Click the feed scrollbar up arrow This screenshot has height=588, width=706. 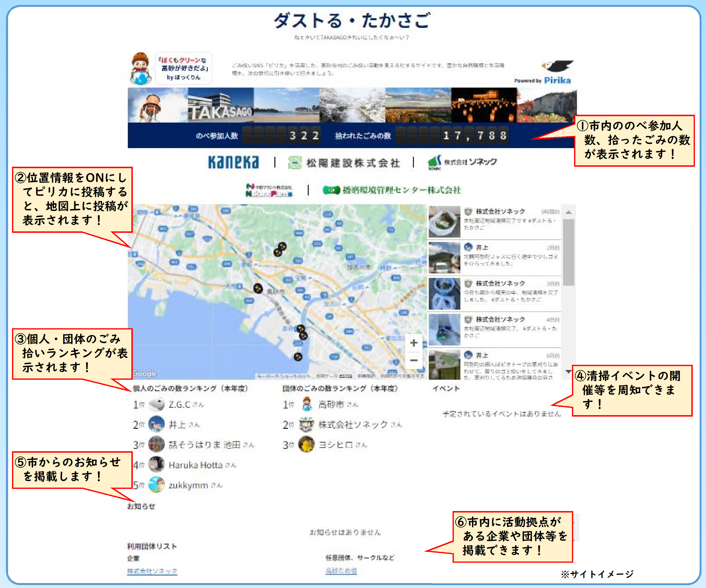click(x=569, y=212)
